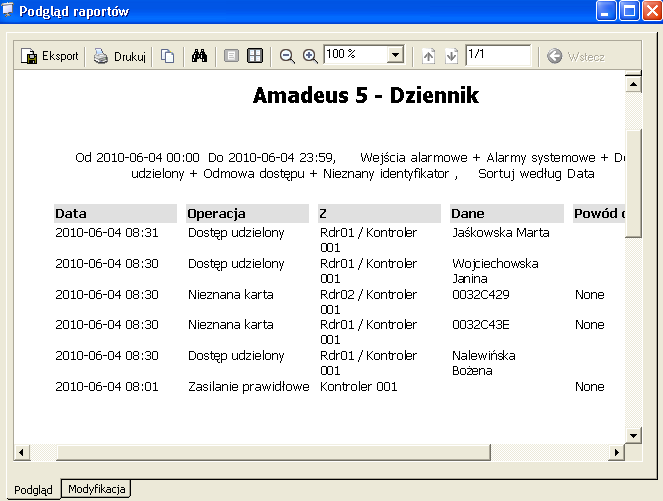This screenshot has width=663, height=501.
Task: Minimize the Podgląd raportów window
Action: tap(605, 11)
